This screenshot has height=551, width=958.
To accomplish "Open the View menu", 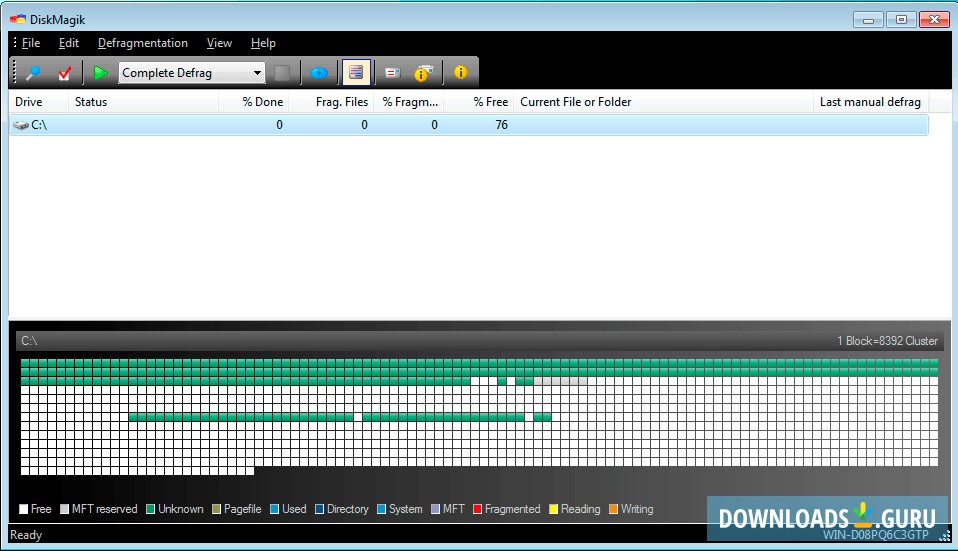I will (219, 43).
